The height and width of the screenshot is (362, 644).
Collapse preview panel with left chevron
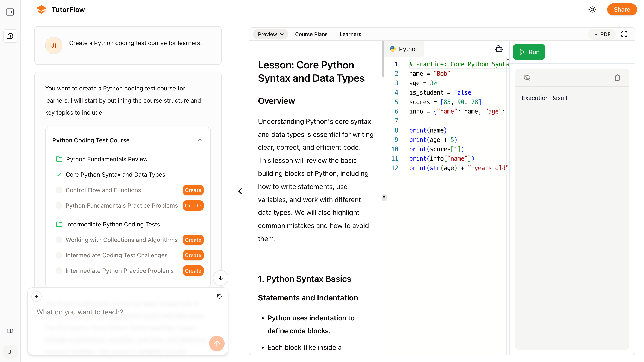tap(240, 191)
